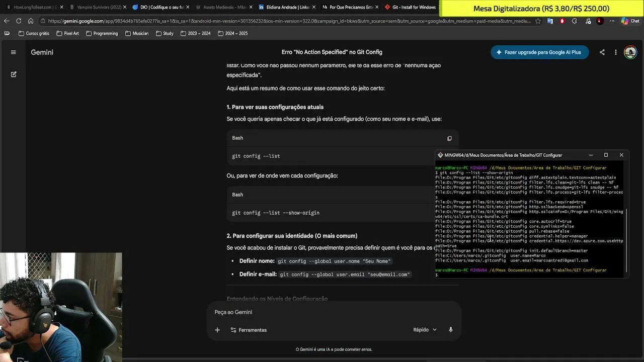
Task: Switch to the Git - Install for Windows tab
Action: (410, 7)
